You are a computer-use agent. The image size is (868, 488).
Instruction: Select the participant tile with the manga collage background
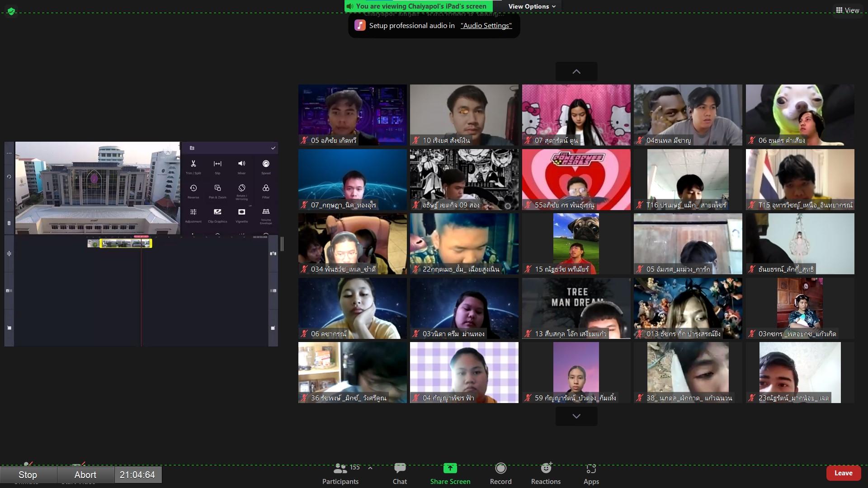click(464, 179)
